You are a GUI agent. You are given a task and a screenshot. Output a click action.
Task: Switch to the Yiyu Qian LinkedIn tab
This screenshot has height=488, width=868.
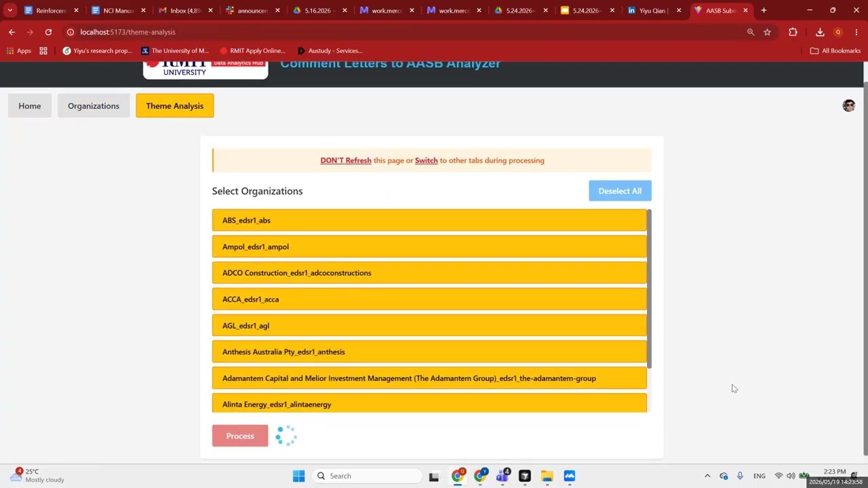coord(655,10)
